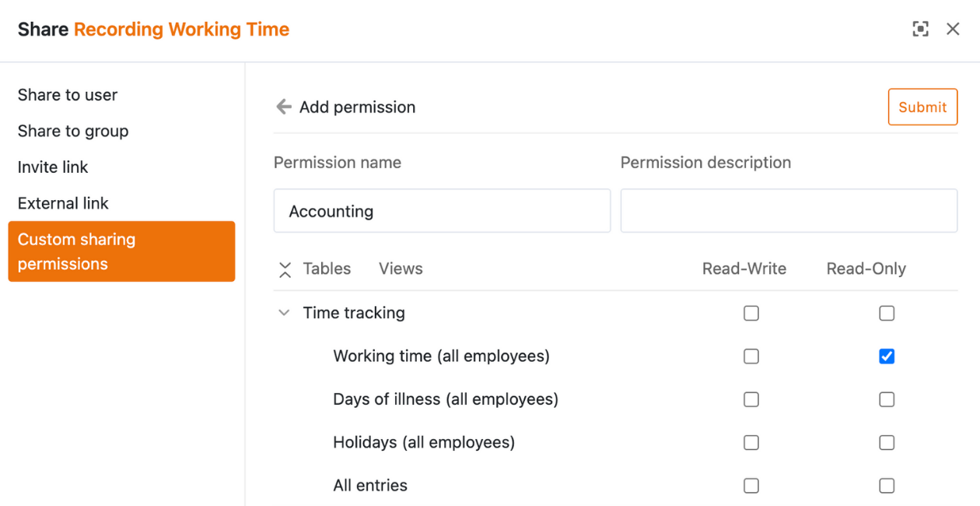Uncheck Read-Only for Working time (all employees)
The image size is (980, 506).
point(887,357)
